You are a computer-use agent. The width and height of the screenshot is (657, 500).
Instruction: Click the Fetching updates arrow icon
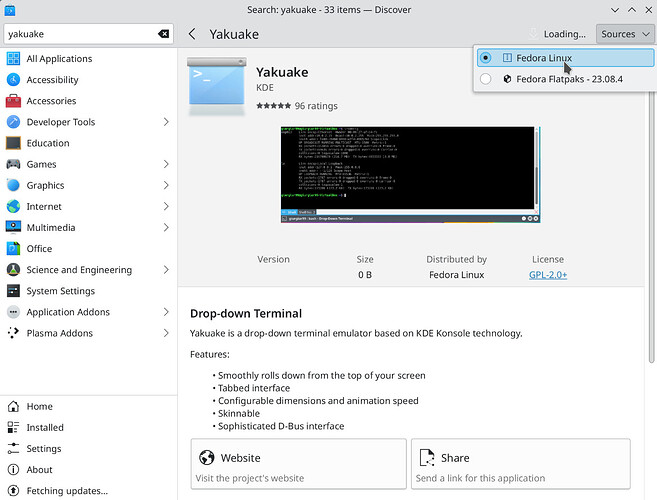[x=13, y=491]
